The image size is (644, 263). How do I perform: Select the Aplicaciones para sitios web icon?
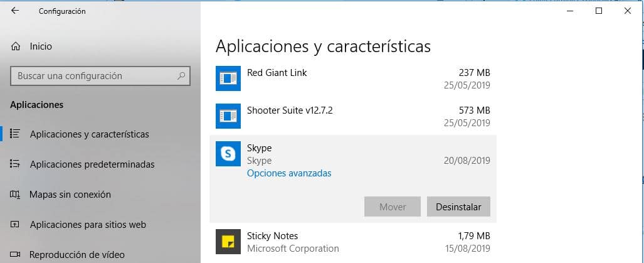pyautogui.click(x=15, y=224)
